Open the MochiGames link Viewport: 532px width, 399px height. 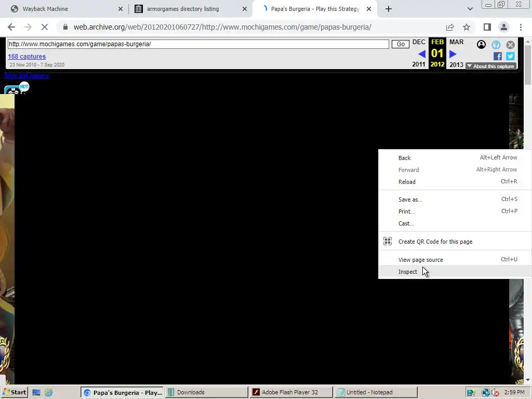(26, 75)
